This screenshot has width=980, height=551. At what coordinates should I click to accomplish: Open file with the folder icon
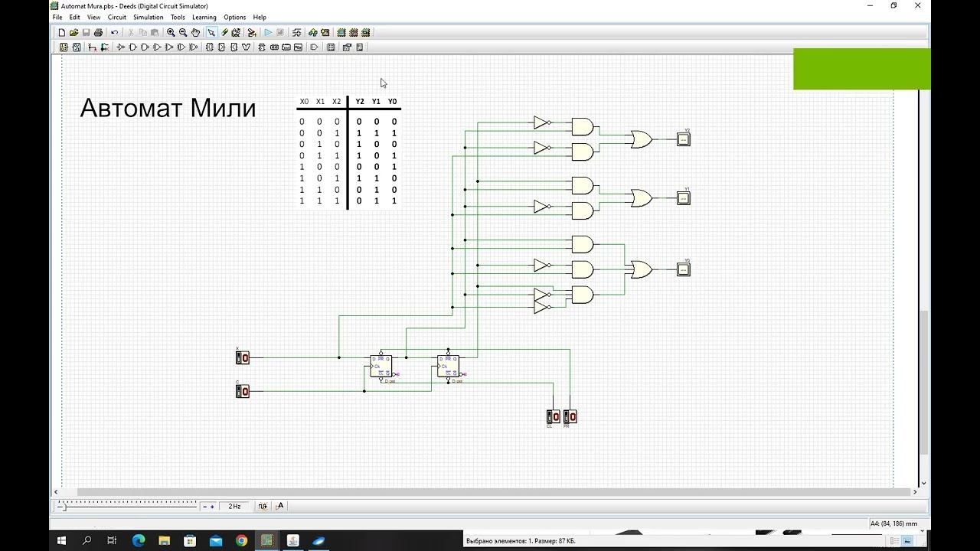click(73, 32)
